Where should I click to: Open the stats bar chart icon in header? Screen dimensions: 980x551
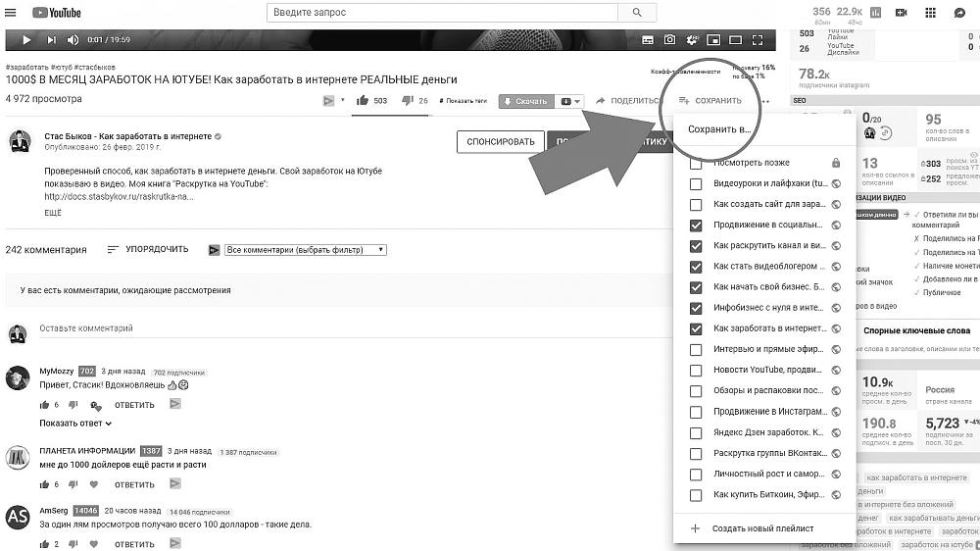(875, 13)
